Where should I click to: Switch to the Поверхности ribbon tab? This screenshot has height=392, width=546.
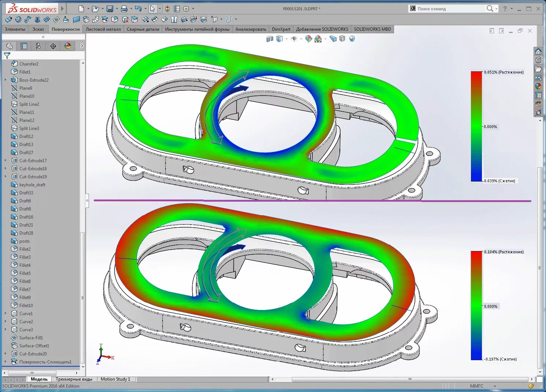coord(66,29)
